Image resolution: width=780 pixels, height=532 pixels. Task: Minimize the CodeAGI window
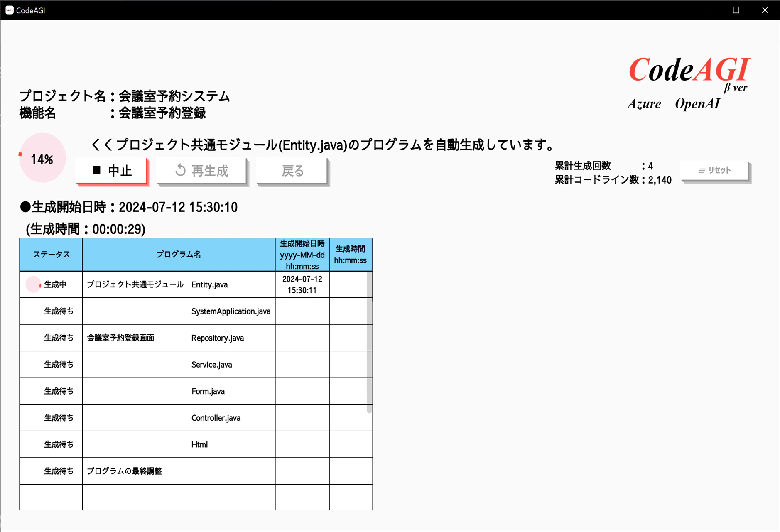[708, 10]
